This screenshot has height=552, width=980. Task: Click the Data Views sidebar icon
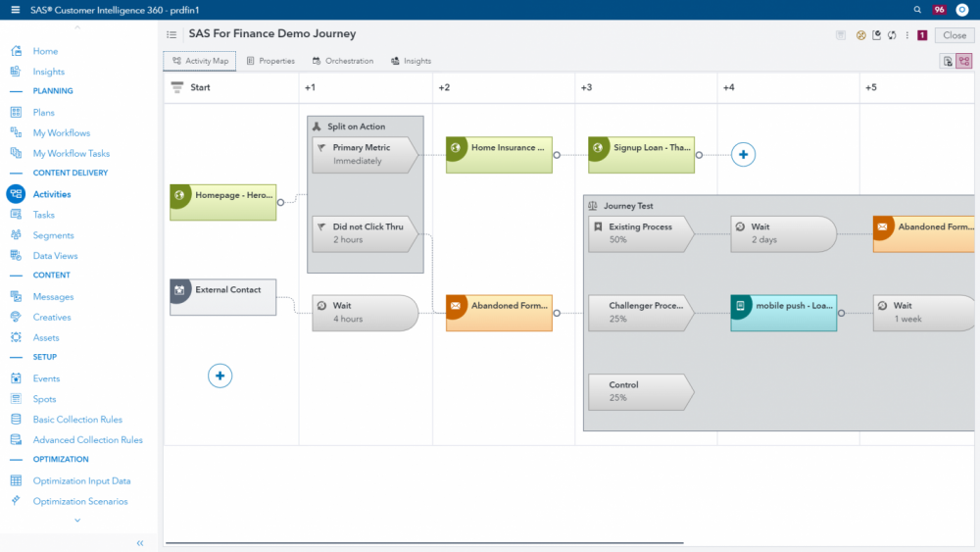(x=16, y=256)
